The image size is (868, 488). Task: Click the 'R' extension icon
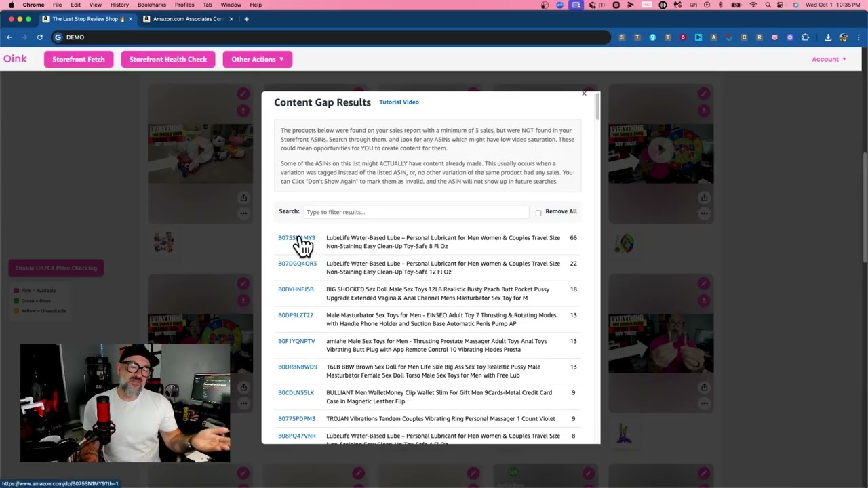point(759,37)
